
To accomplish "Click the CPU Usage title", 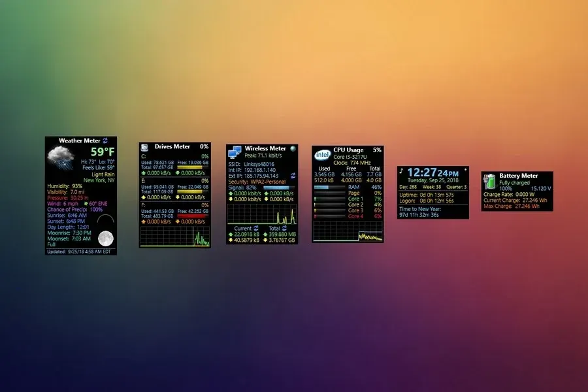I will pos(348,150).
